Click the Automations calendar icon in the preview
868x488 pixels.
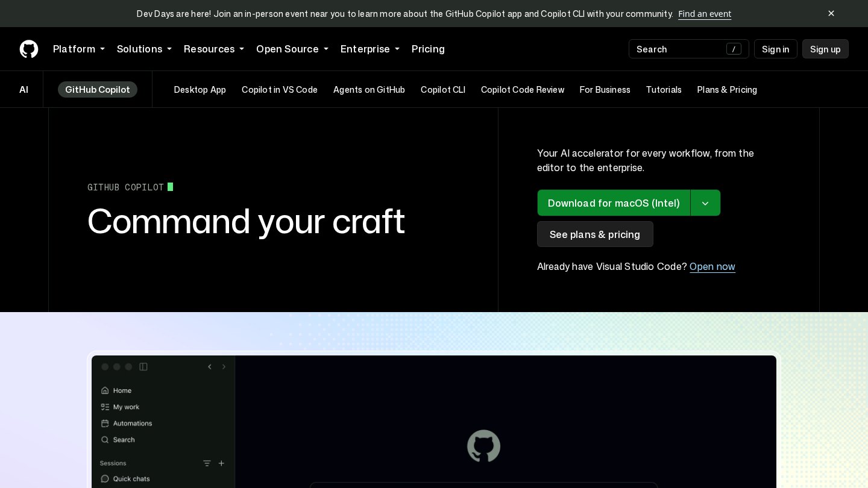click(x=105, y=424)
